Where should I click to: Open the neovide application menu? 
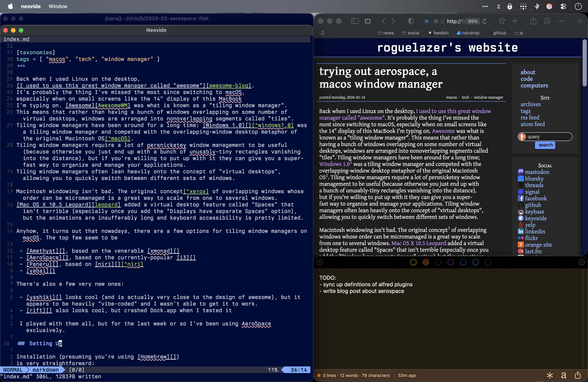click(31, 6)
